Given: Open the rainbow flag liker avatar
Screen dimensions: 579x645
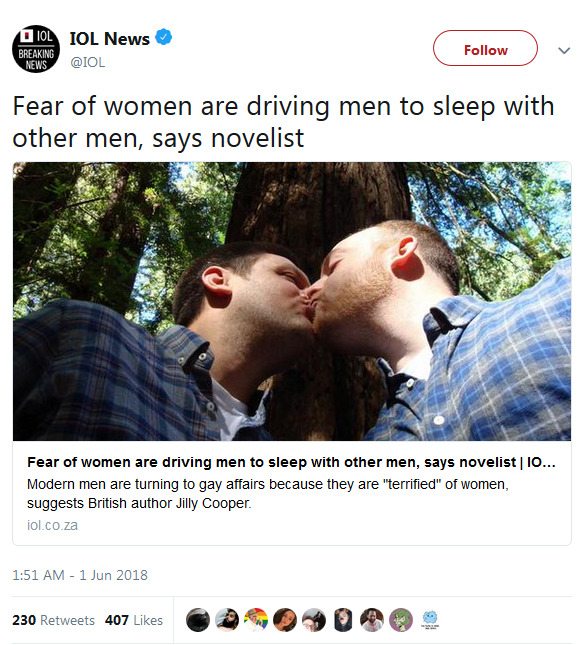Looking at the screenshot, I should pos(256,620).
